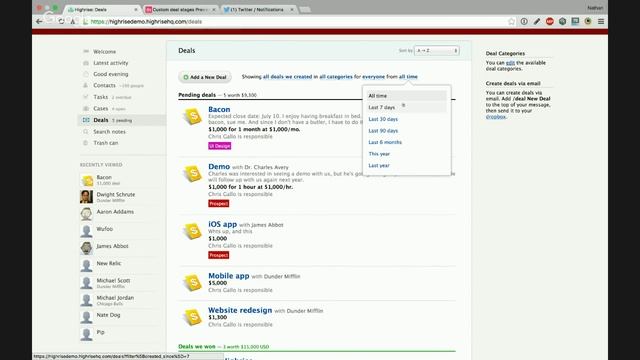The image size is (640, 360).
Task: Open the 'everyone' filter
Action: pos(373,77)
